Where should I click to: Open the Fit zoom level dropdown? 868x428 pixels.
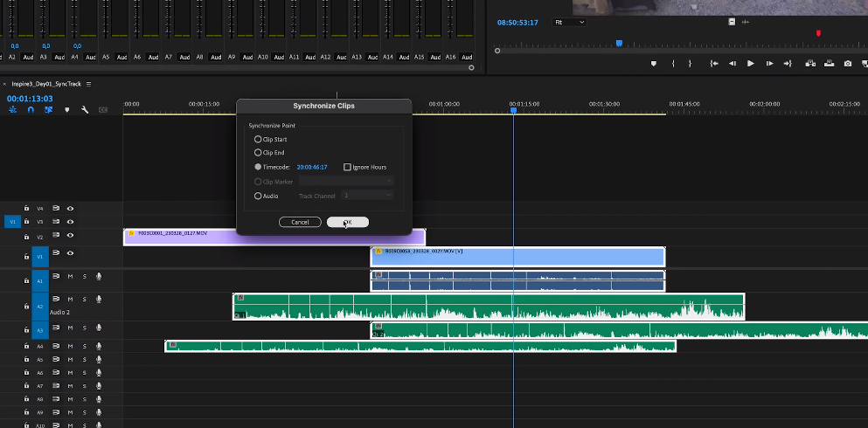point(570,22)
